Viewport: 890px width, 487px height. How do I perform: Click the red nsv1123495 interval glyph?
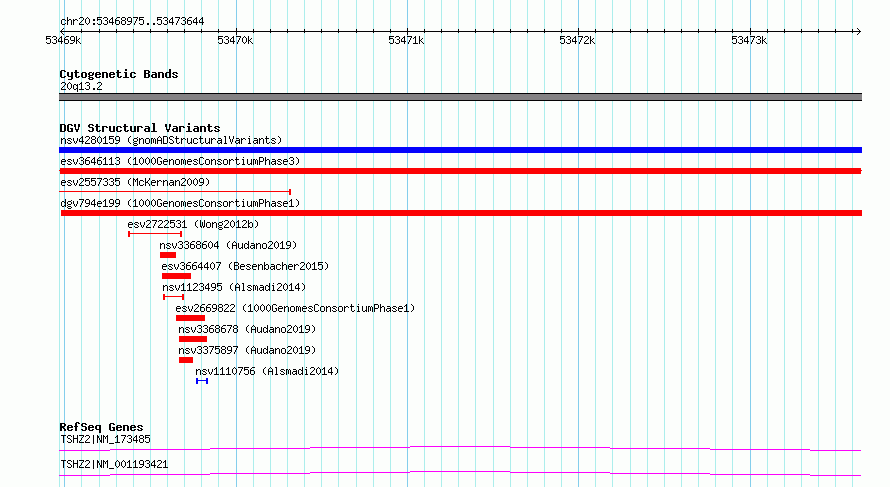tap(174, 297)
